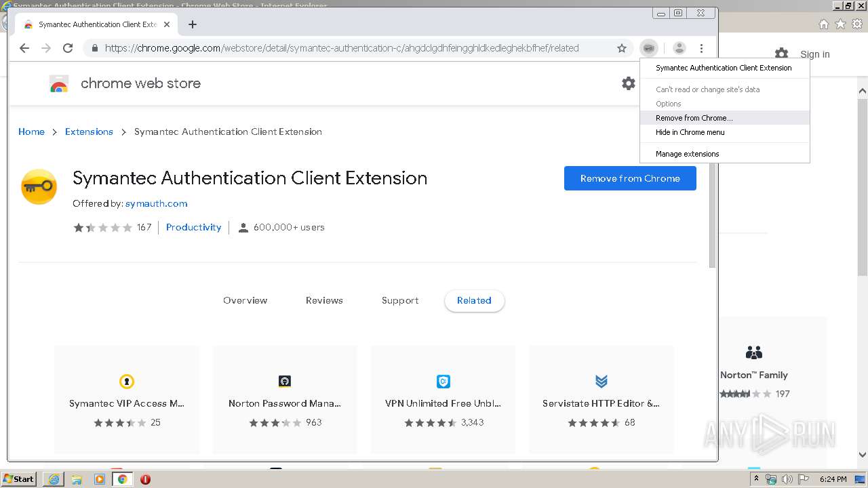Viewport: 868px width, 488px height.
Task: Switch to the Support tab
Action: pos(400,300)
